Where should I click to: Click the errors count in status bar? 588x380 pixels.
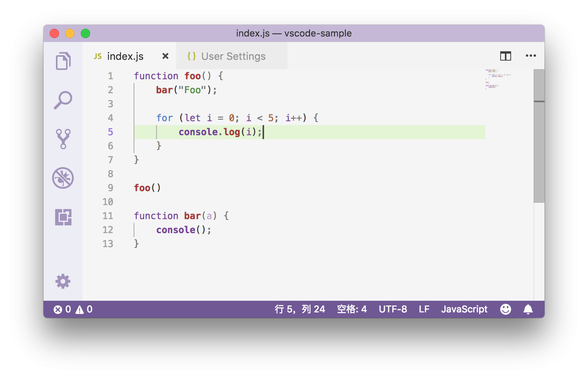(x=62, y=309)
